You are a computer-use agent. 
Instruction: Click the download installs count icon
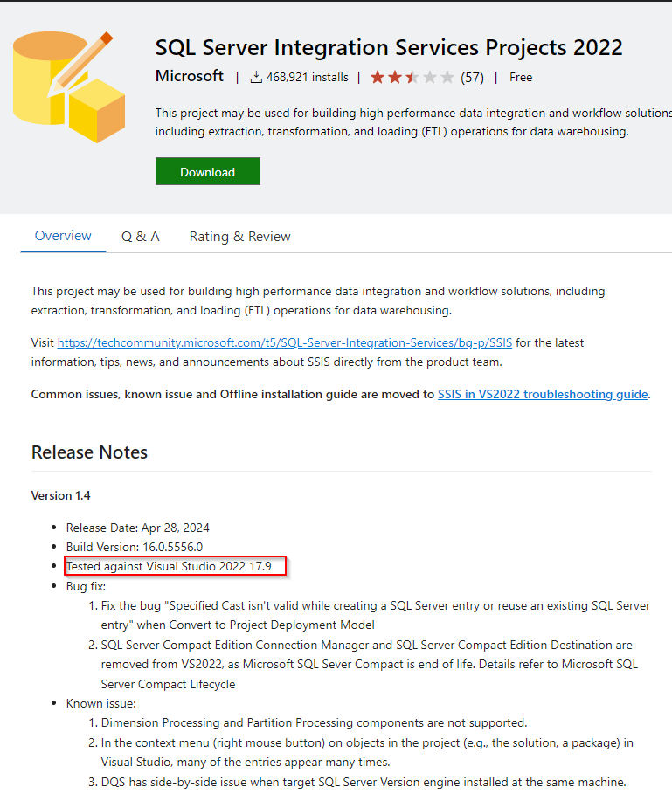(256, 78)
